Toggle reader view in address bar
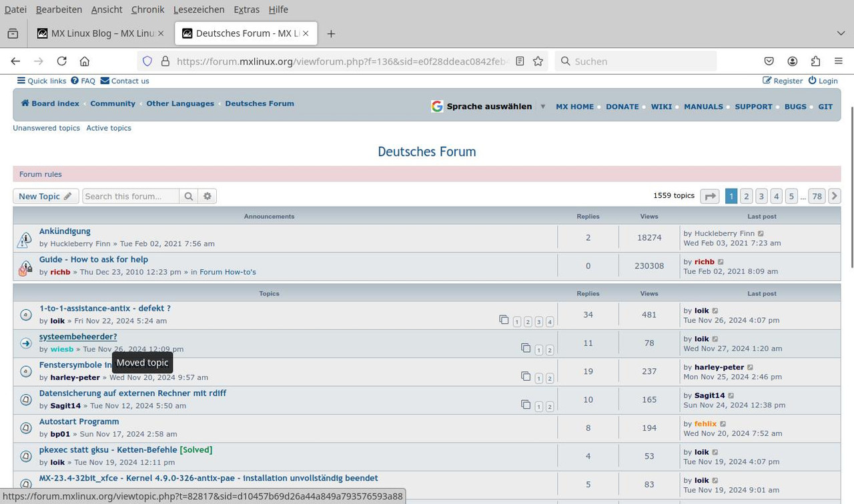Viewport: 854px width, 504px height. tap(520, 61)
